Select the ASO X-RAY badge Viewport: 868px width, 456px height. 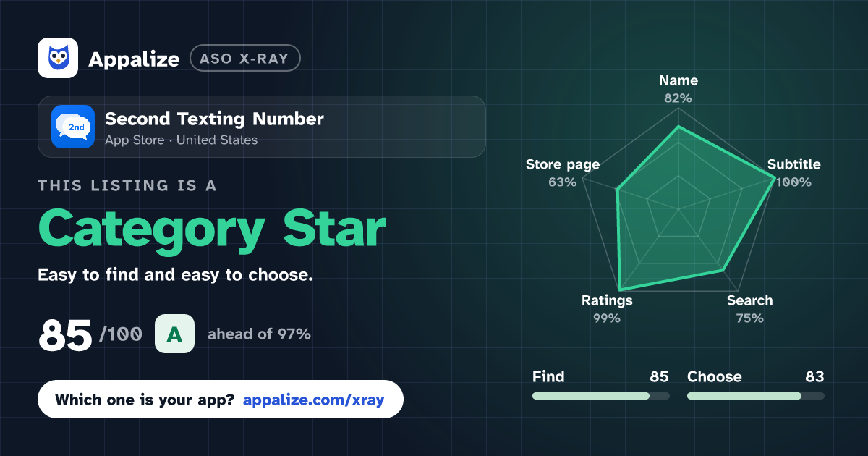tap(244, 58)
